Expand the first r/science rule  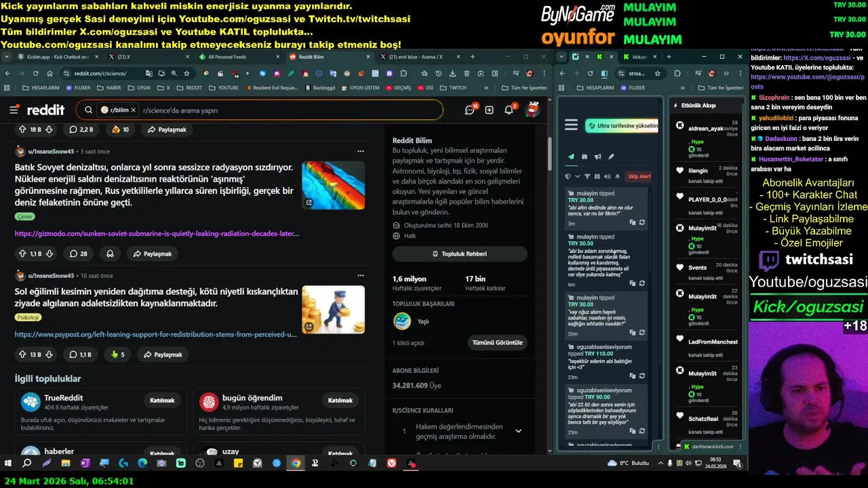coord(518,431)
